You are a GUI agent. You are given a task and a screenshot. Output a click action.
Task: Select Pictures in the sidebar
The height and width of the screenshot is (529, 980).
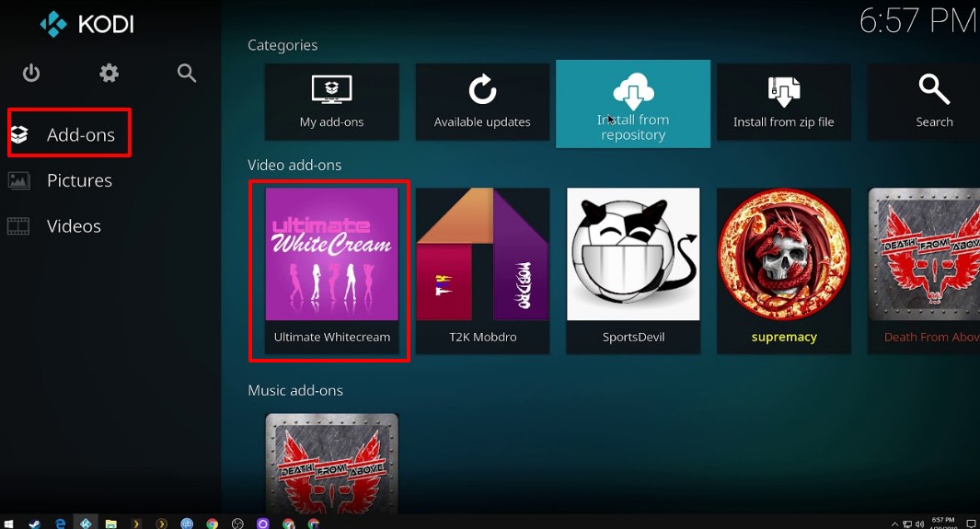click(79, 180)
